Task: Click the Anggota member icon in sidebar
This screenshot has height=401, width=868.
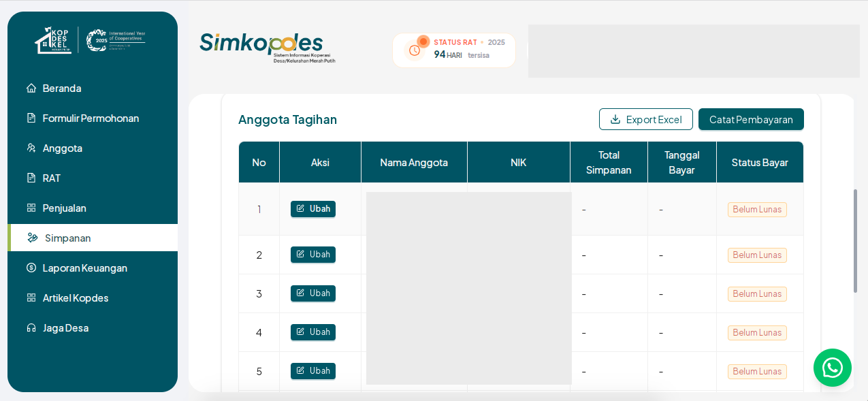Action: click(31, 148)
